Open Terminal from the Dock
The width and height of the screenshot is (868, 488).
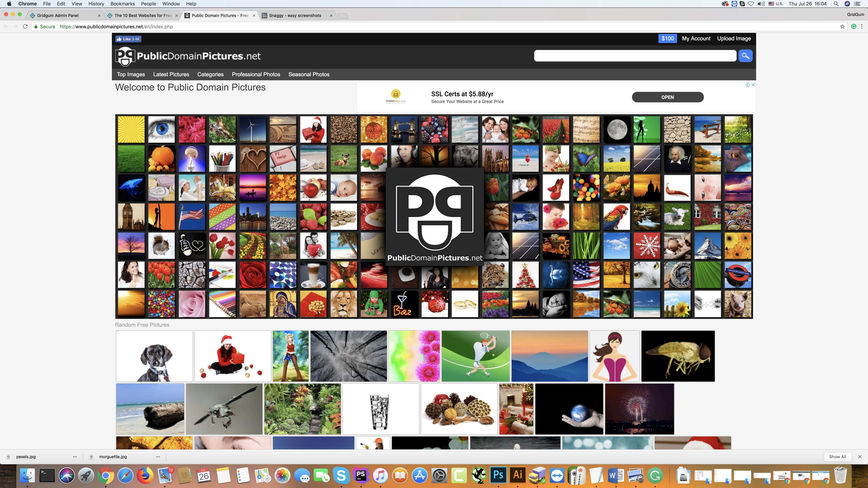[47, 475]
